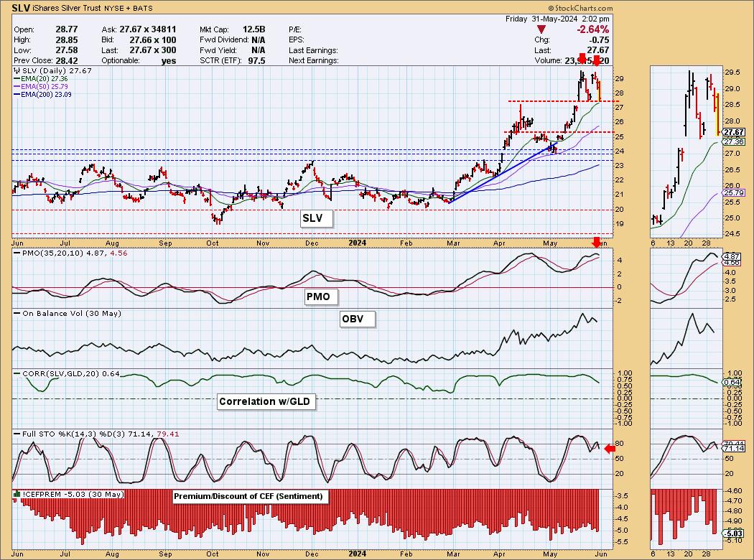
Task: Click the red left arrow beside Full STO panel
Action: (x=610, y=449)
